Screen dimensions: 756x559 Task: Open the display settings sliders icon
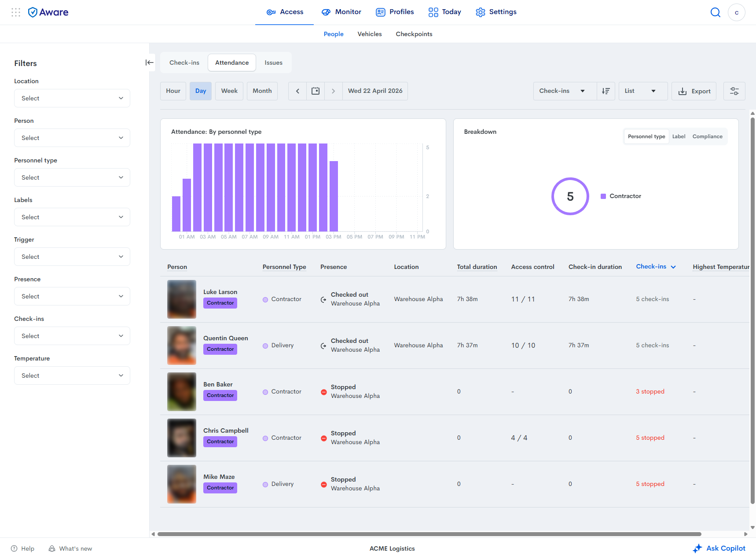click(x=734, y=91)
